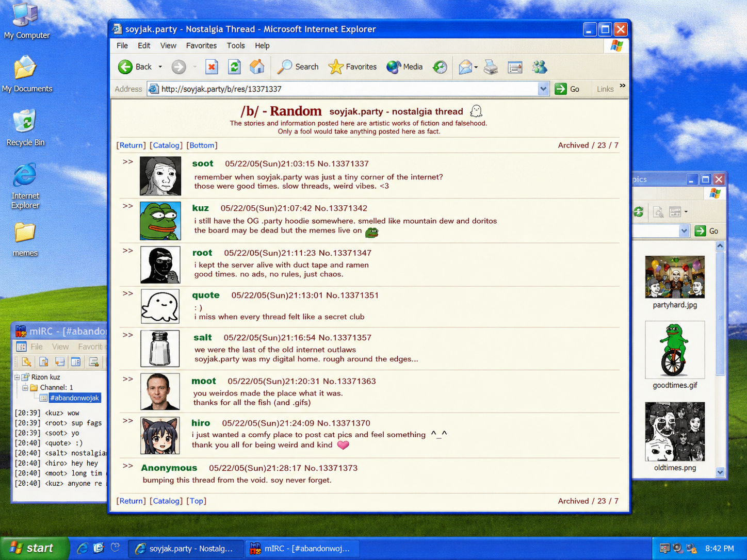The height and width of the screenshot is (560, 747).
Task: Select the My Documents desktop icon
Action: click(27, 74)
